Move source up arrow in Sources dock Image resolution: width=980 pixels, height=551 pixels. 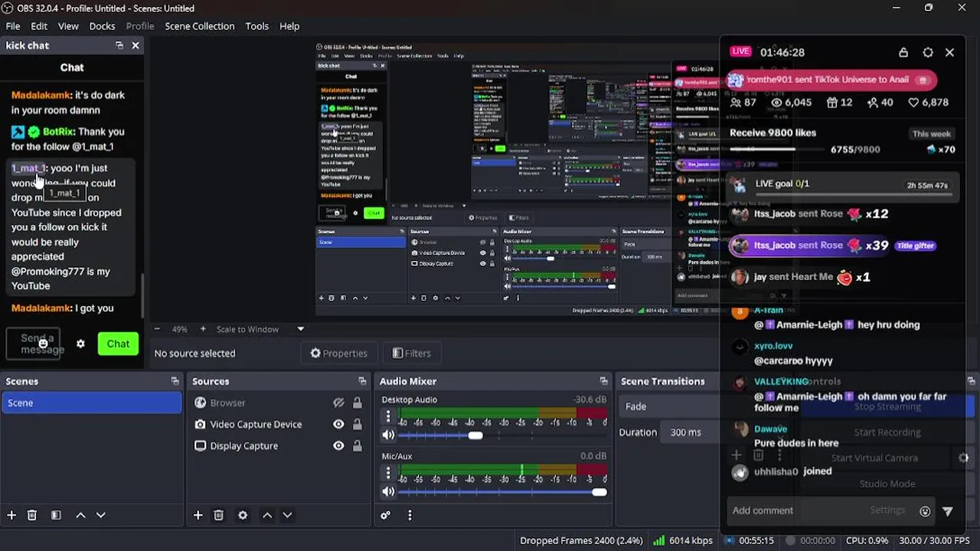(x=267, y=515)
